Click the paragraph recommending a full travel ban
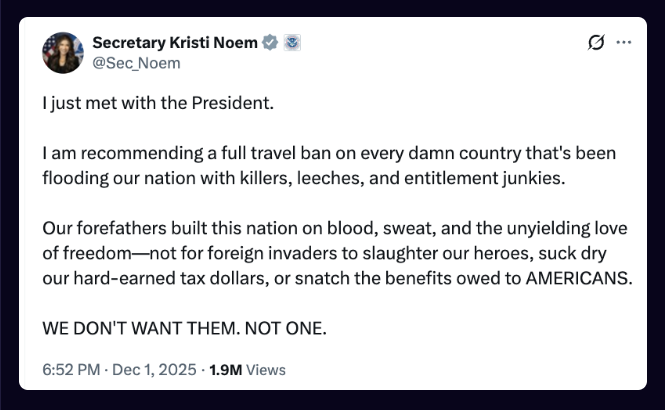Screen dimensions: 665x410 pos(330,166)
